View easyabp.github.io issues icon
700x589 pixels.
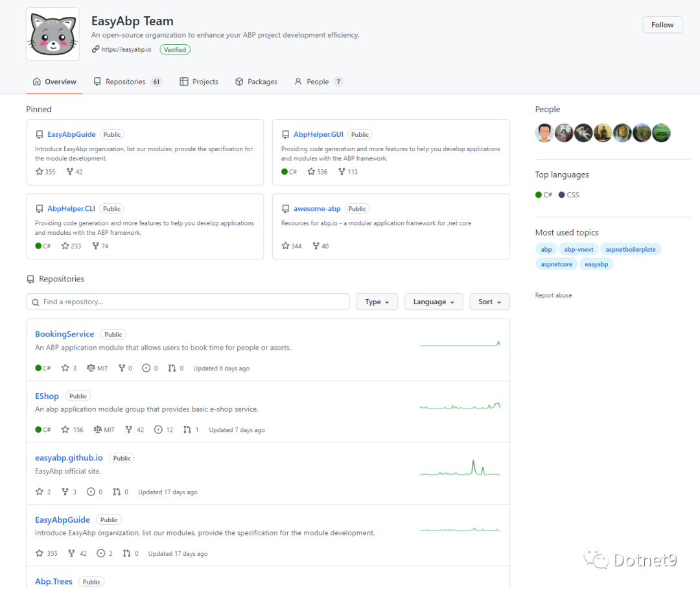[91, 492]
